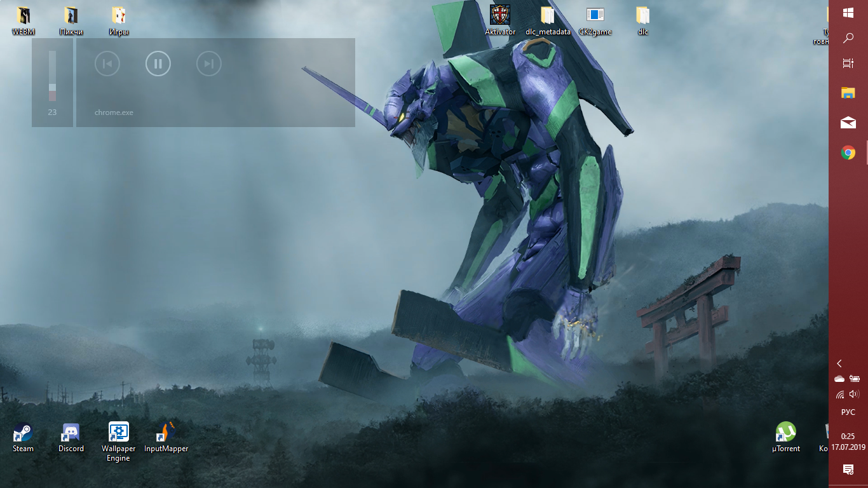This screenshot has width=868, height=488.
Task: Open the Action Center notifications
Action: [848, 470]
